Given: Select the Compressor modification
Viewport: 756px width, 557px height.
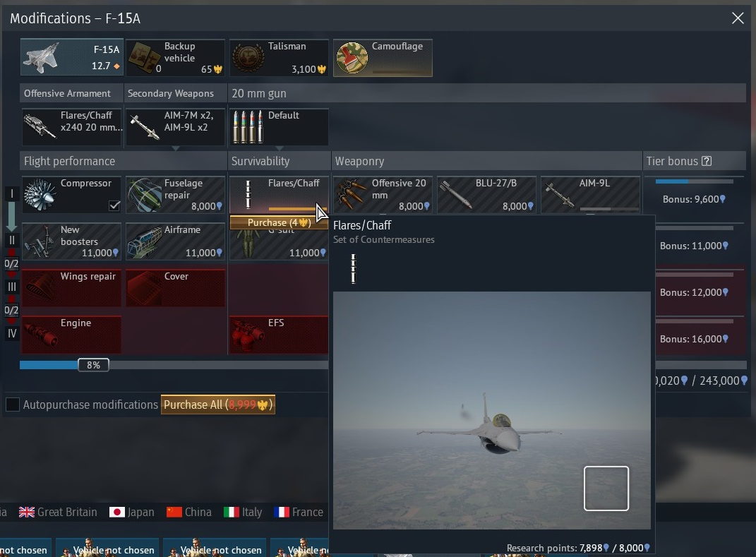Looking at the screenshot, I should (72, 194).
